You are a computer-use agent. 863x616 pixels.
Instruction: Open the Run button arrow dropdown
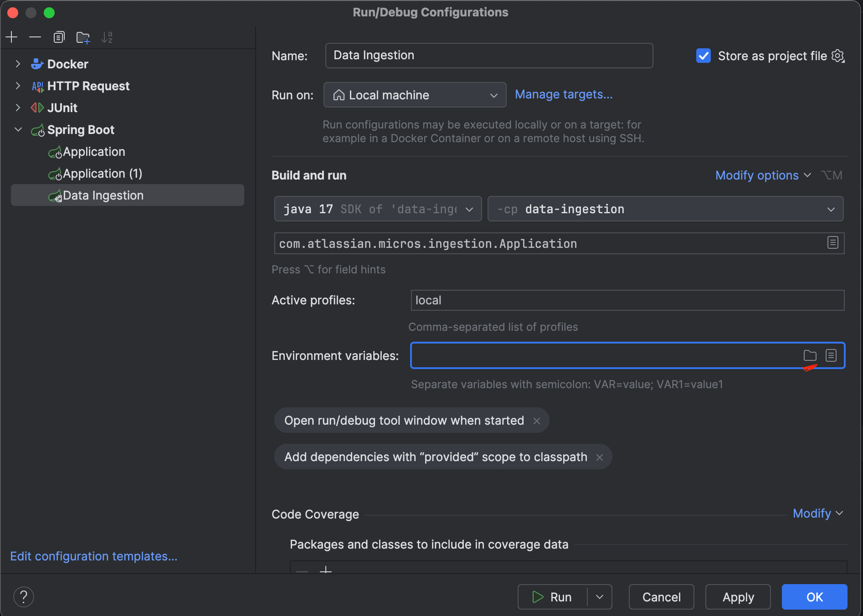tap(600, 597)
